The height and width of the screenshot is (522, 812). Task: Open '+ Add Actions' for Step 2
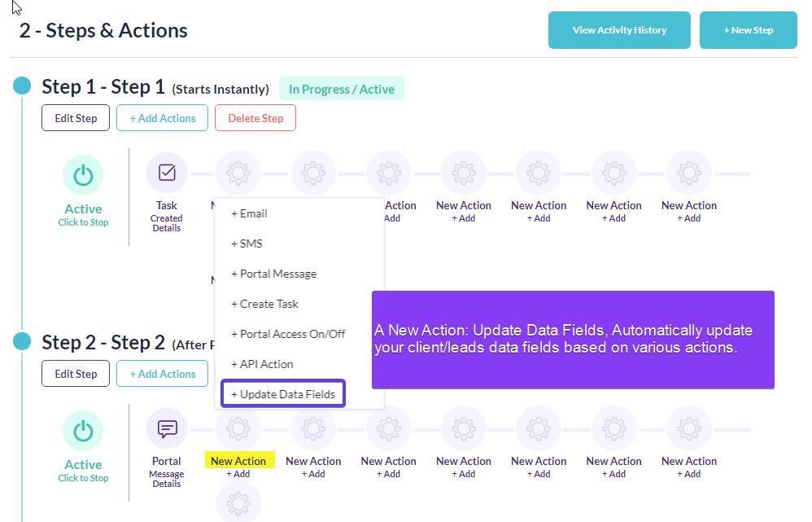163,374
